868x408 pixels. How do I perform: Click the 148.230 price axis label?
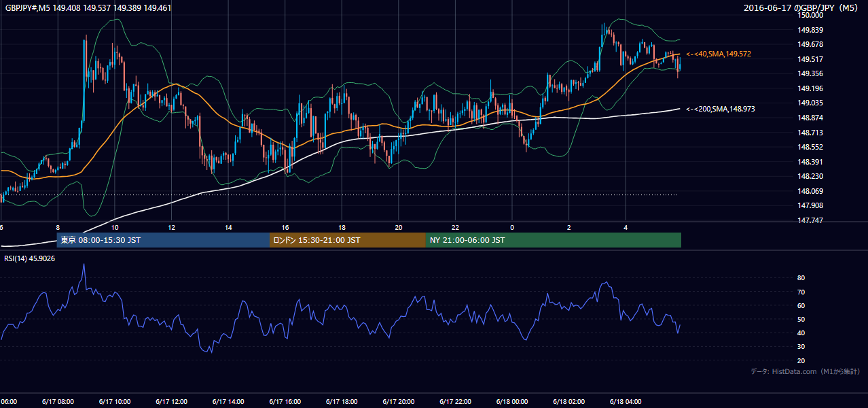810,176
